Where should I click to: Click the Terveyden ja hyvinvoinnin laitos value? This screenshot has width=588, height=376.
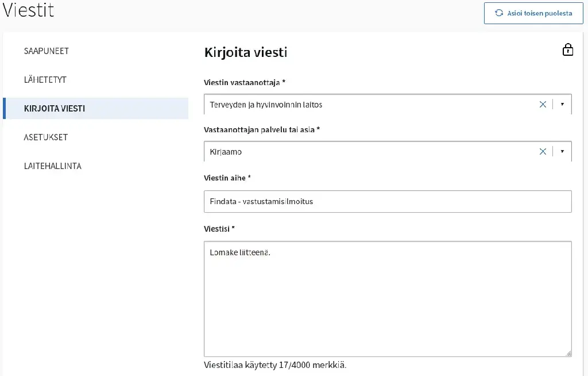(x=266, y=105)
